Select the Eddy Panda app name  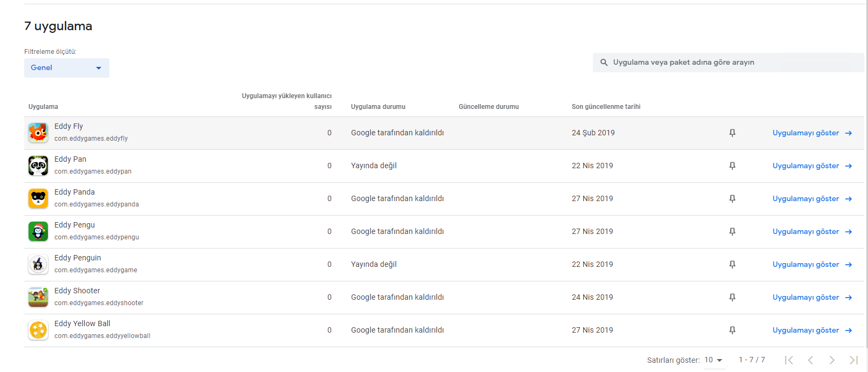coord(74,192)
